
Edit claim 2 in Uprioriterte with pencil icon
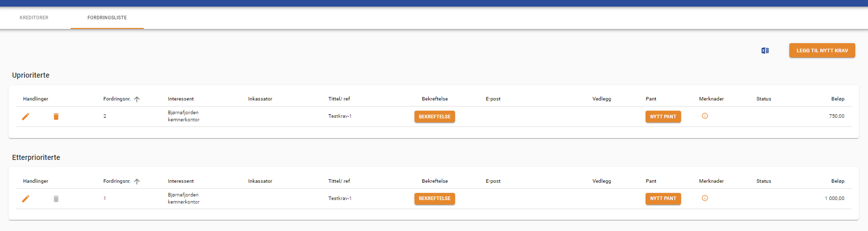click(25, 117)
